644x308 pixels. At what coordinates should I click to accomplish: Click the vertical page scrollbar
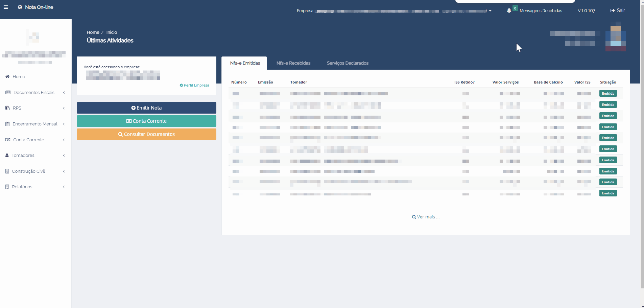coord(642,152)
